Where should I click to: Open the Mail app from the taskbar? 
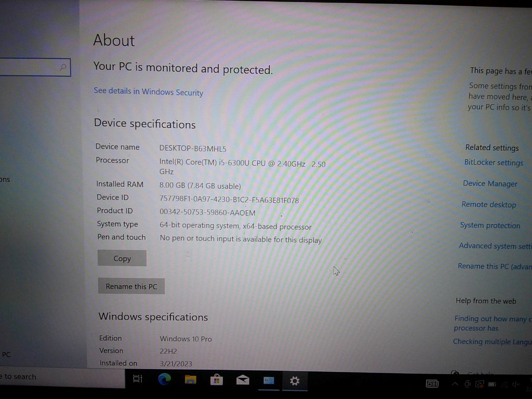[243, 379]
